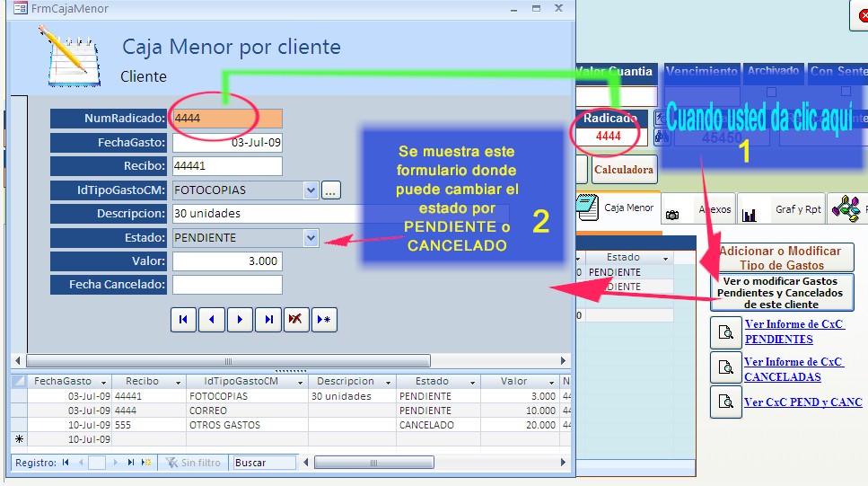Click the Sin filtro filter indicator
The width and height of the screenshot is (868, 486).
point(193,462)
